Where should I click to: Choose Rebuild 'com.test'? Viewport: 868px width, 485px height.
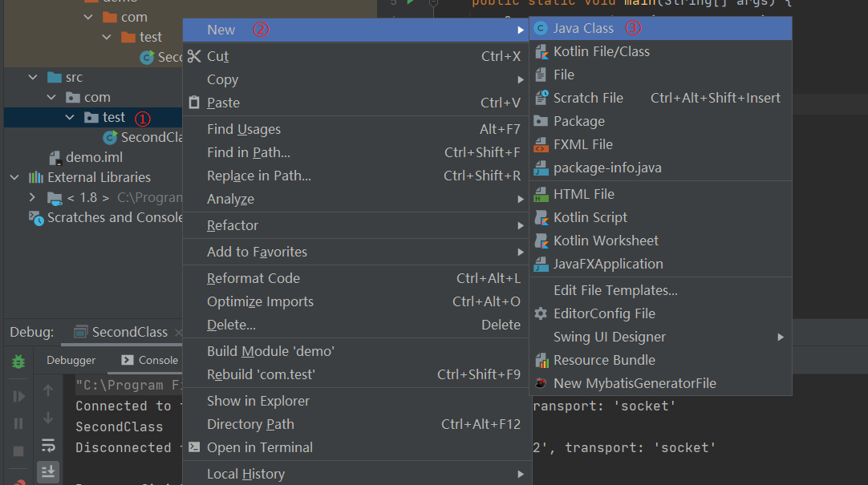(357, 374)
